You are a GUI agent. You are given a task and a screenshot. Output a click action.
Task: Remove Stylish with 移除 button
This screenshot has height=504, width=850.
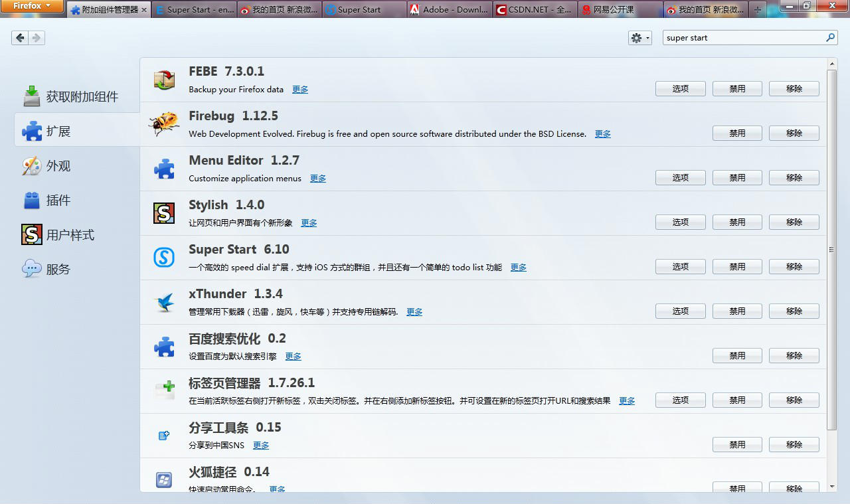(794, 222)
